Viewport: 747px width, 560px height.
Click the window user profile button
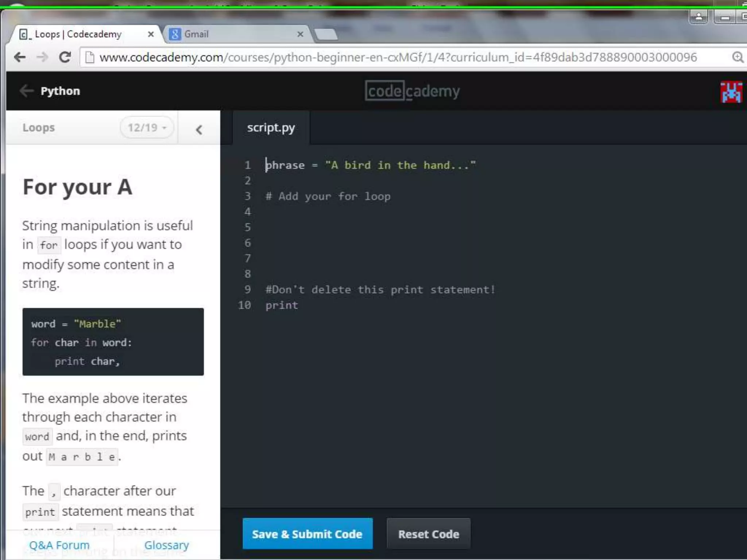699,17
